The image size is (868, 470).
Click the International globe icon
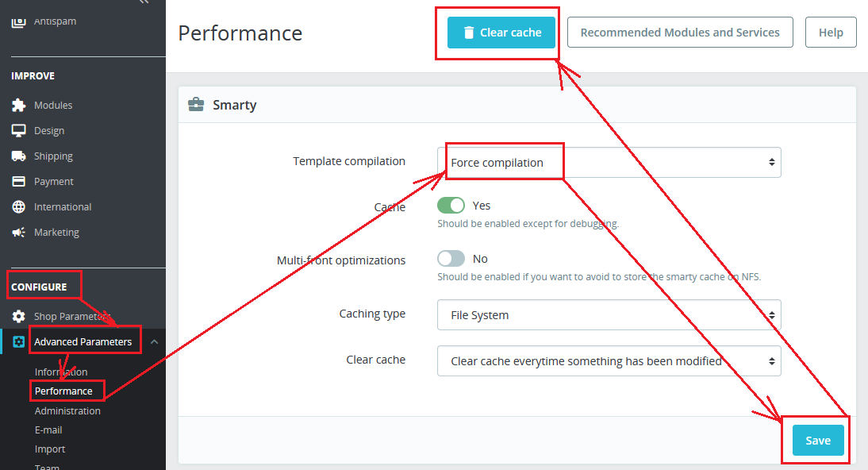(19, 206)
